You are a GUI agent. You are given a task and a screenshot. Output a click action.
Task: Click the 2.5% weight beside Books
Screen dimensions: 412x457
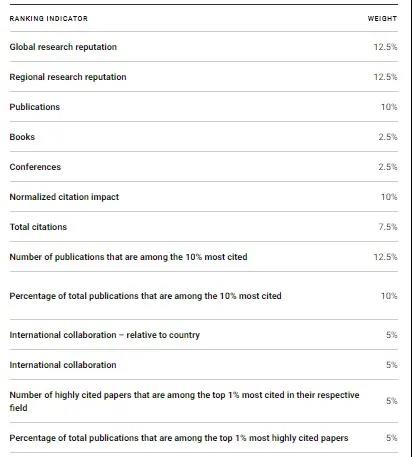(x=388, y=137)
